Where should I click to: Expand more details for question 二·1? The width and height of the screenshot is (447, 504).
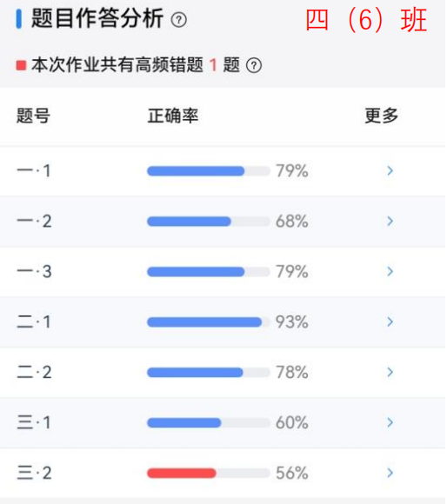390,322
